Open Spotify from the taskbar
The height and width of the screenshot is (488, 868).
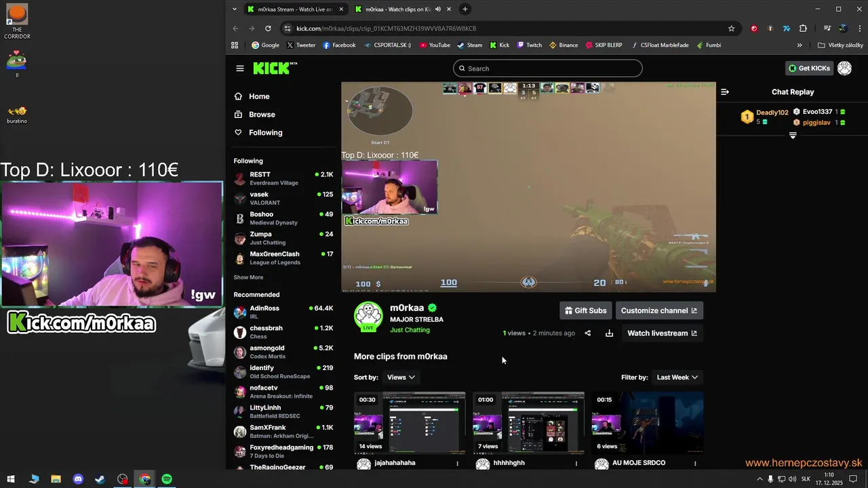coord(167,479)
